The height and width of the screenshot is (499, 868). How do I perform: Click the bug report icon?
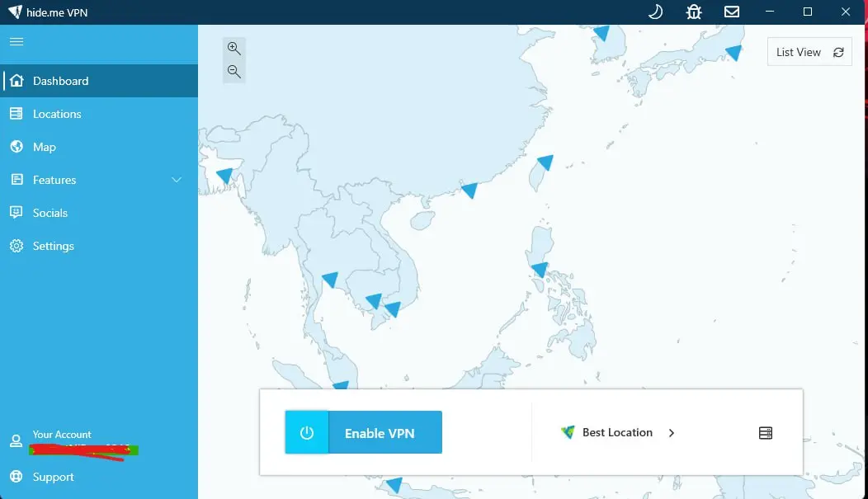pyautogui.click(x=694, y=12)
